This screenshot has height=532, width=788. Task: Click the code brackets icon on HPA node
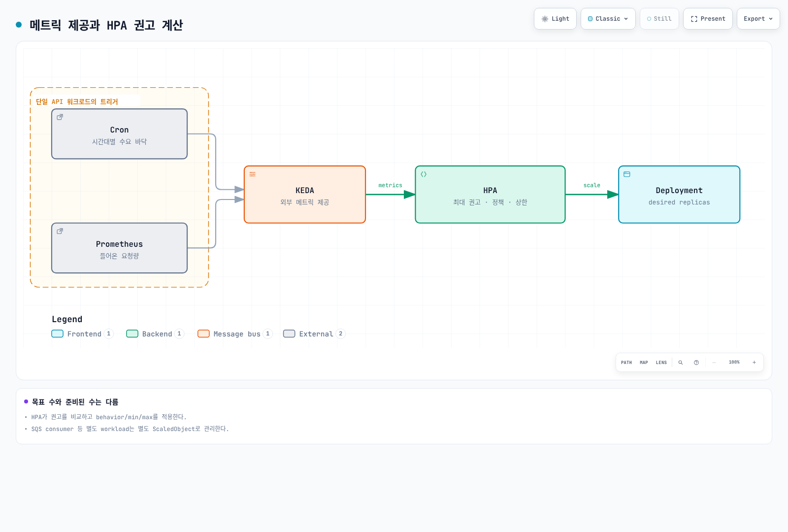(424, 174)
